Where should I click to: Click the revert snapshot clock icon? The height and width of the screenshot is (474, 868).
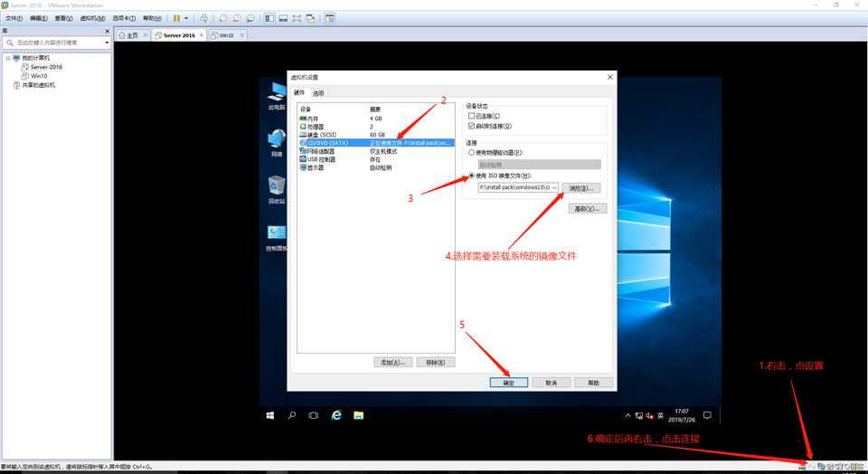237,18
